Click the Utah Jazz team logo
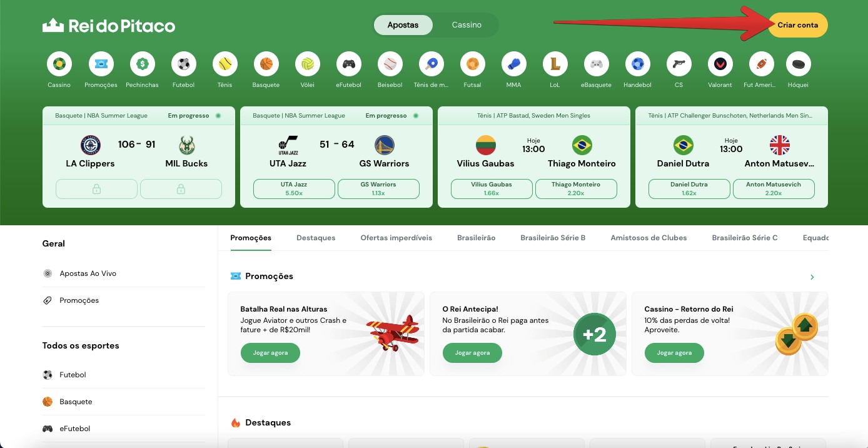Screen dimensions: 868x448 pyautogui.click(x=288, y=145)
